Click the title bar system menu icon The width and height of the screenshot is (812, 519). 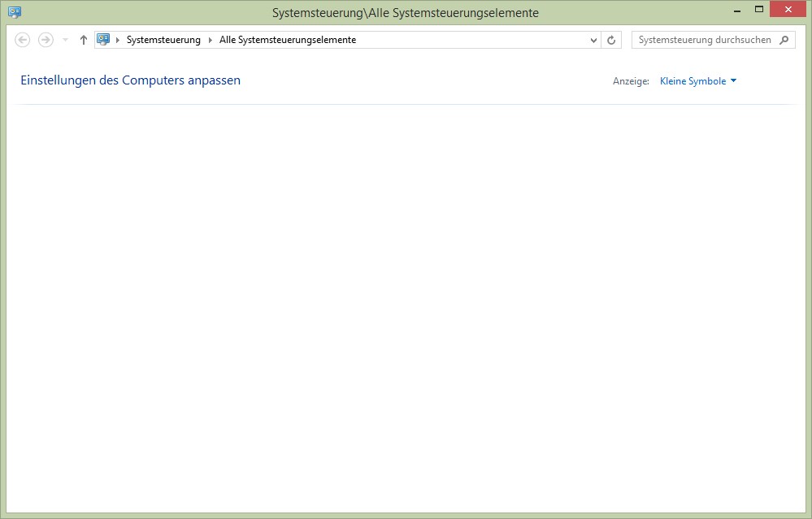[x=15, y=12]
